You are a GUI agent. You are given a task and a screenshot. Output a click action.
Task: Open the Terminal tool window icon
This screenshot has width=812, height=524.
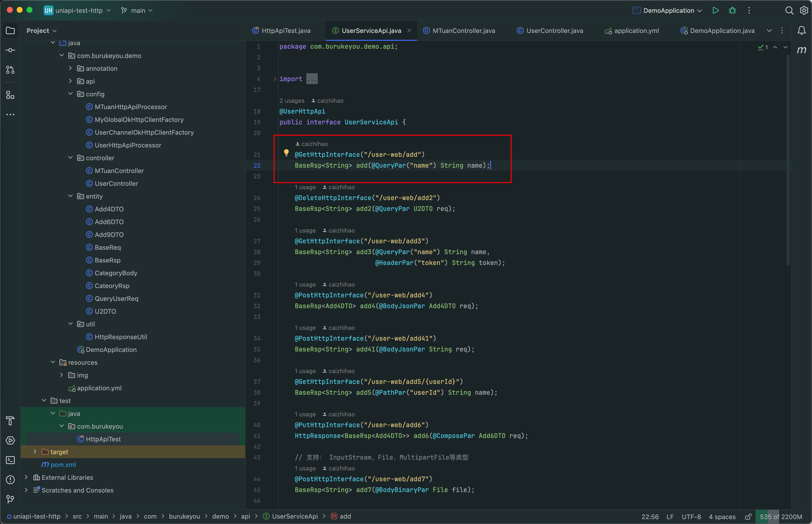[10, 460]
